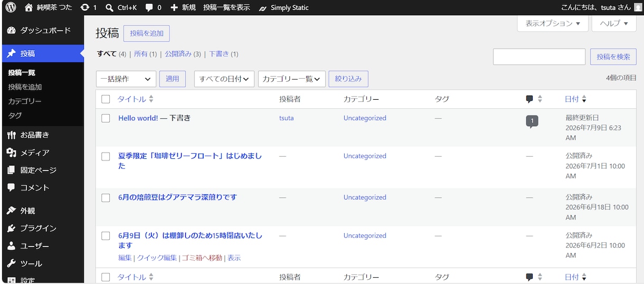The image size is (644, 284).
Task: Click the plus icon next to 新規
Action: (174, 7)
